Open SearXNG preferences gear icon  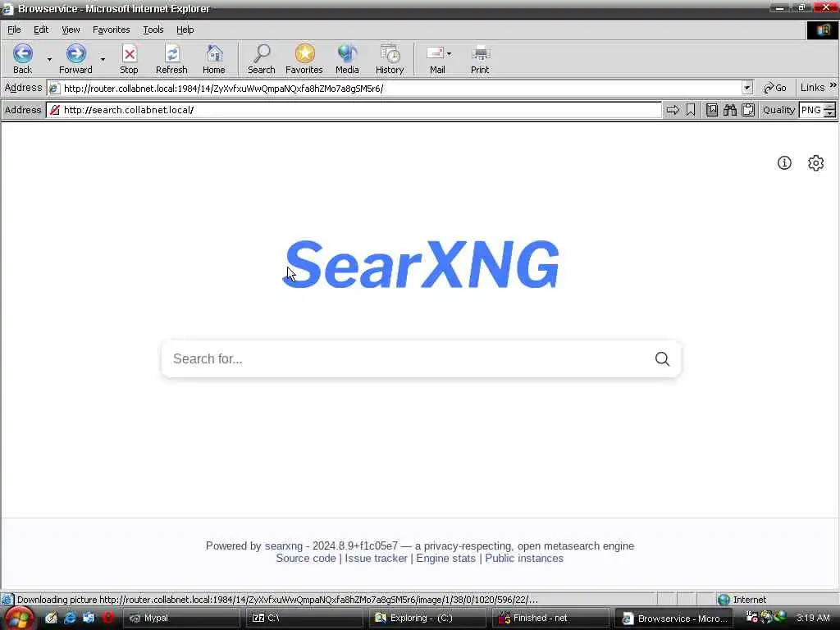pyautogui.click(x=816, y=163)
